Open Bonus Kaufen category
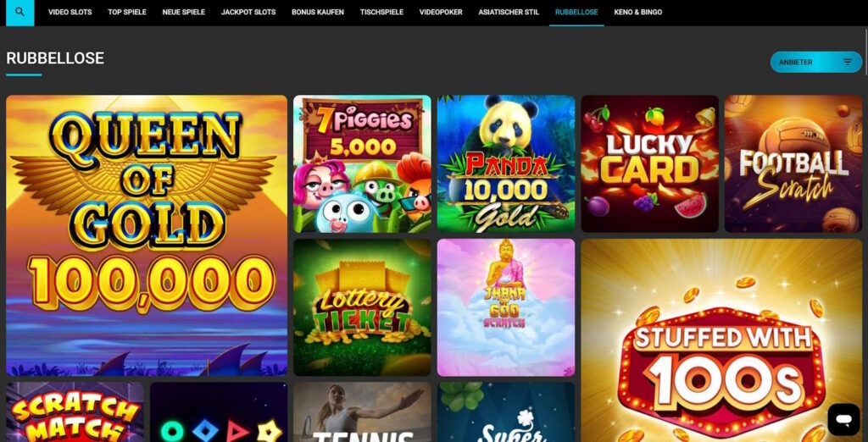Image resolution: width=868 pixels, height=442 pixels. (318, 12)
